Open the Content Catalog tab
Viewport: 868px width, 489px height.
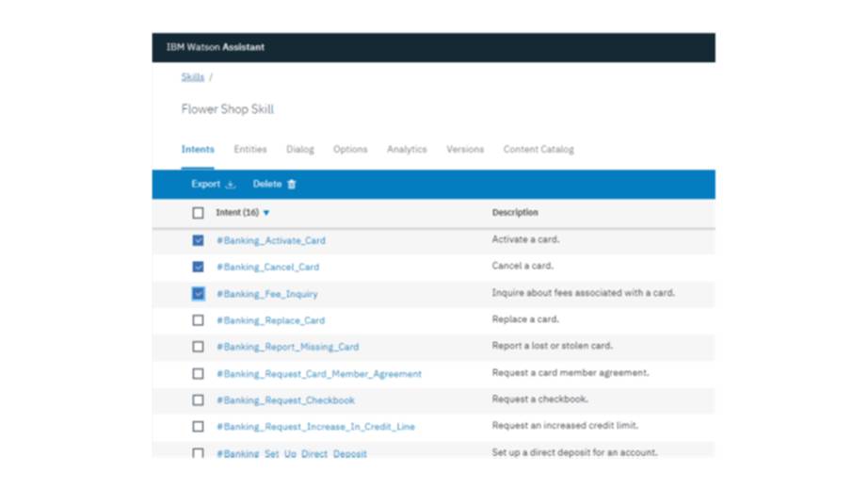[538, 149]
